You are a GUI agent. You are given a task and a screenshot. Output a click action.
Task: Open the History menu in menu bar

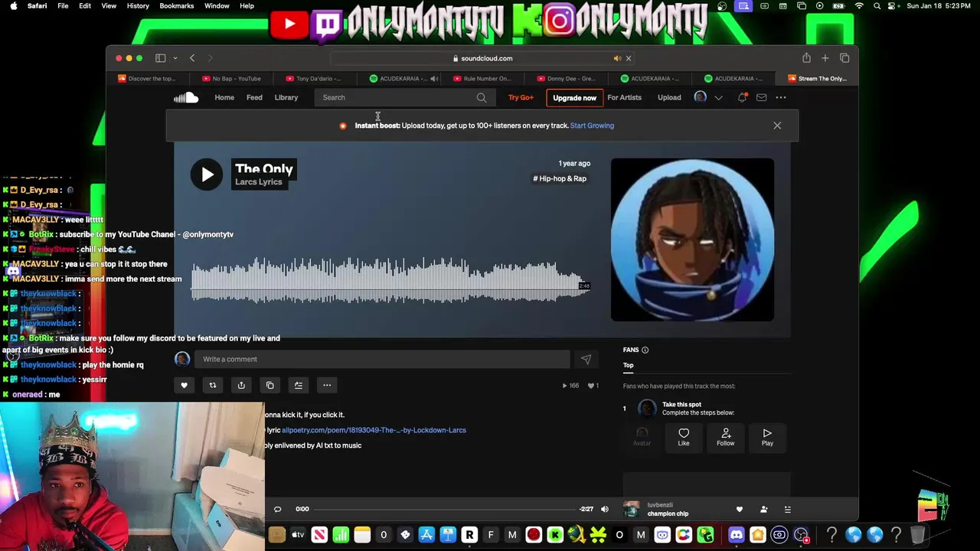138,6
